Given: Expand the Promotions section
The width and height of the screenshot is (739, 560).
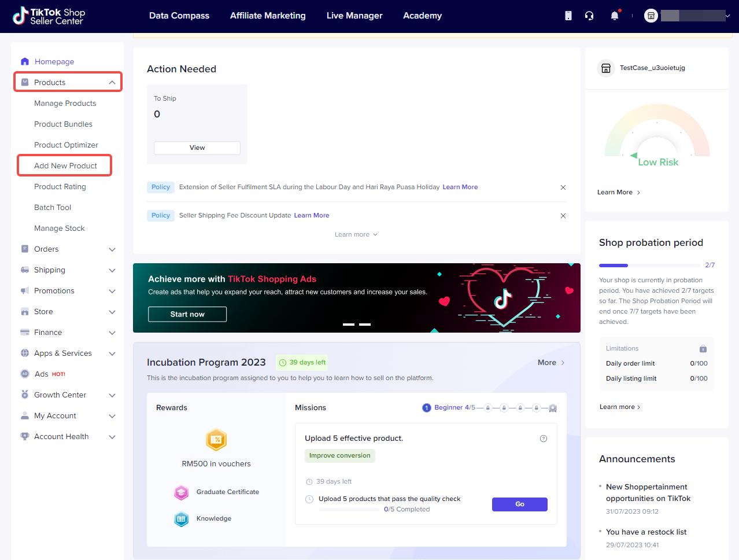Looking at the screenshot, I should pos(112,291).
